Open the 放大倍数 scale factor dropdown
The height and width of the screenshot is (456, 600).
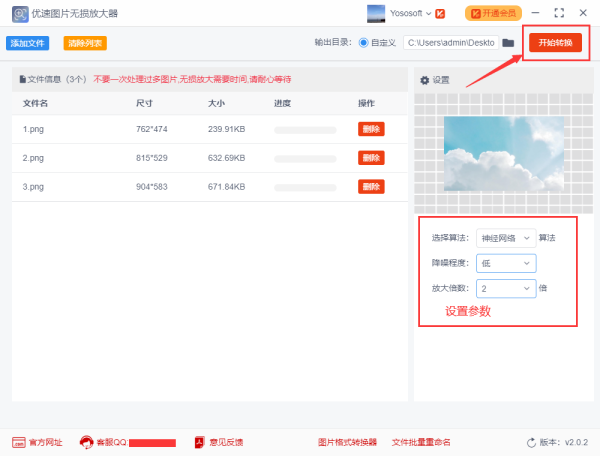point(505,288)
